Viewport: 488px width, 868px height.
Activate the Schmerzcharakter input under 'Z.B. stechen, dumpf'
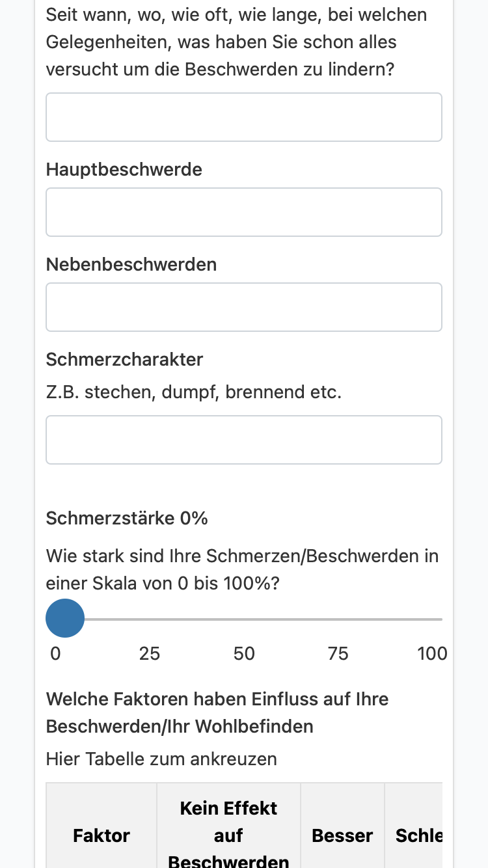pos(244,440)
